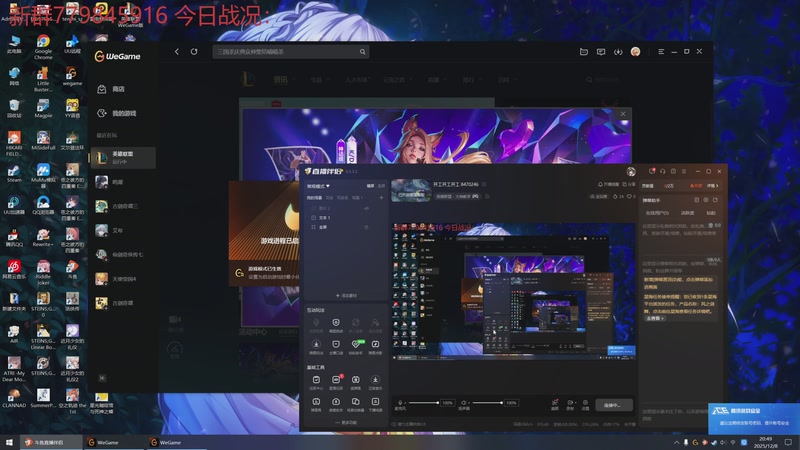The width and height of the screenshot is (800, 450).
Task: Go back in WeGame with the arrow
Action: 177,52
